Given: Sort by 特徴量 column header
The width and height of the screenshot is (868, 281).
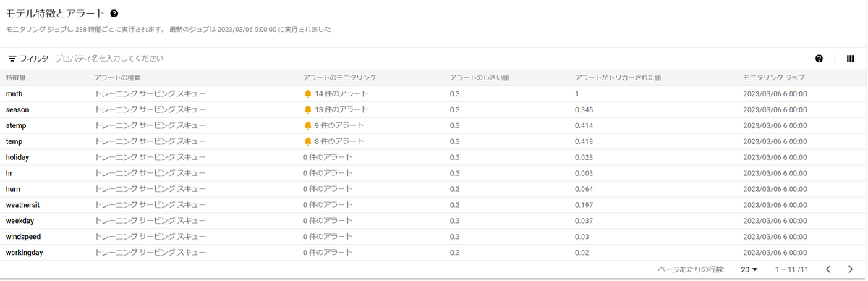Looking at the screenshot, I should pos(16,77).
